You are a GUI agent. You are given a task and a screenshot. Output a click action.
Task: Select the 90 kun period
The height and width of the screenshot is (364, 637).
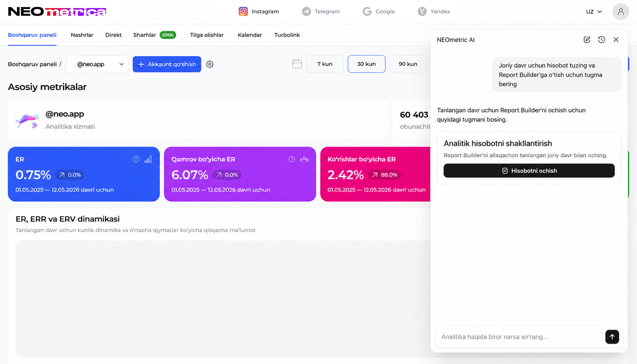408,64
